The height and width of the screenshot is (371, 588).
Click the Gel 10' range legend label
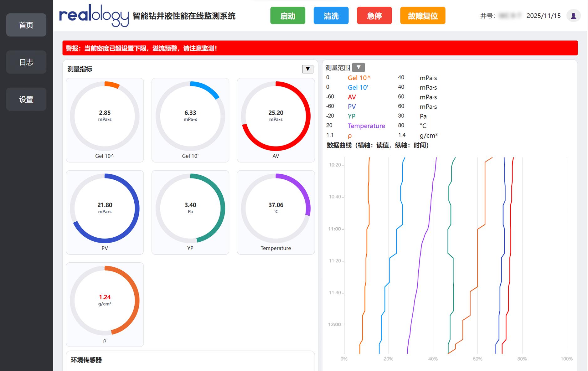tap(358, 88)
